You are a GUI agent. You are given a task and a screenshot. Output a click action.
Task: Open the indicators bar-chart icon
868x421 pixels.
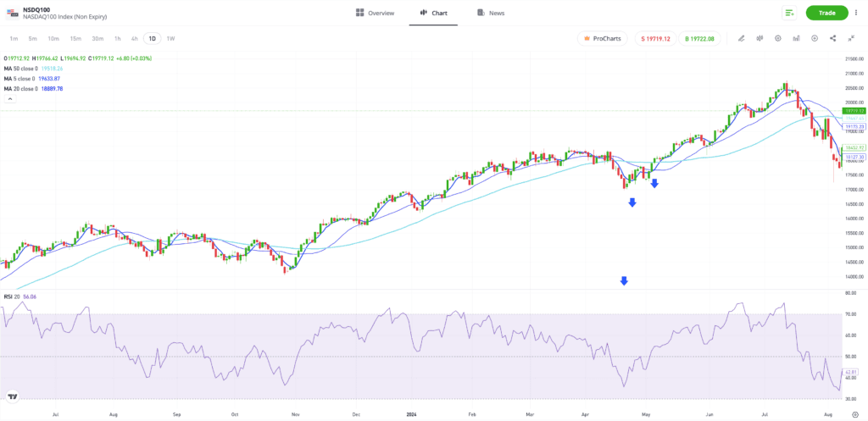tap(796, 38)
